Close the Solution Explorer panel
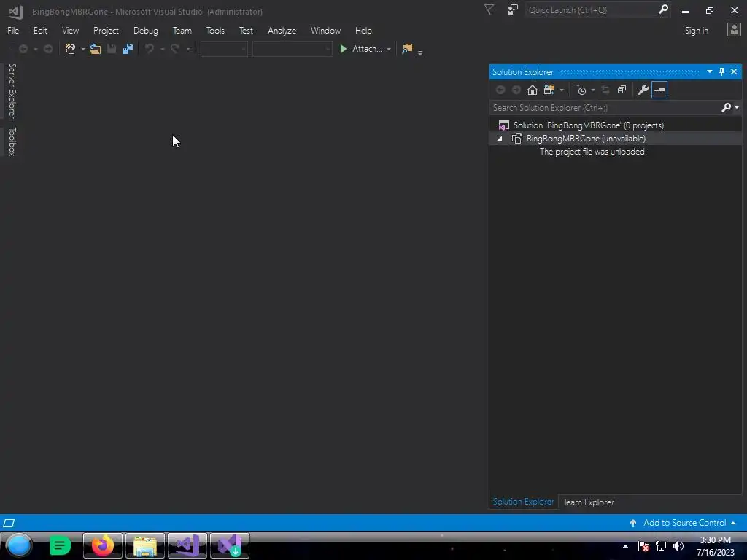747x560 pixels. [734, 71]
